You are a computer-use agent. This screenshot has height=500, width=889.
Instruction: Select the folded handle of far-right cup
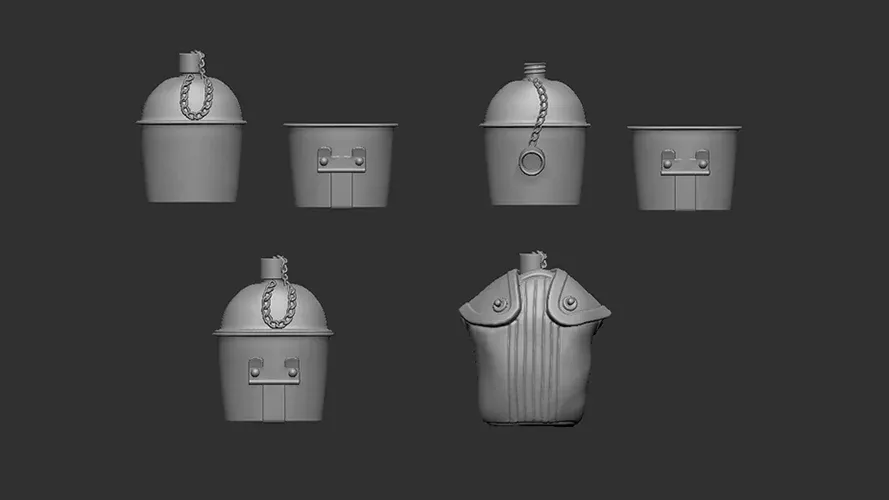pos(685,193)
